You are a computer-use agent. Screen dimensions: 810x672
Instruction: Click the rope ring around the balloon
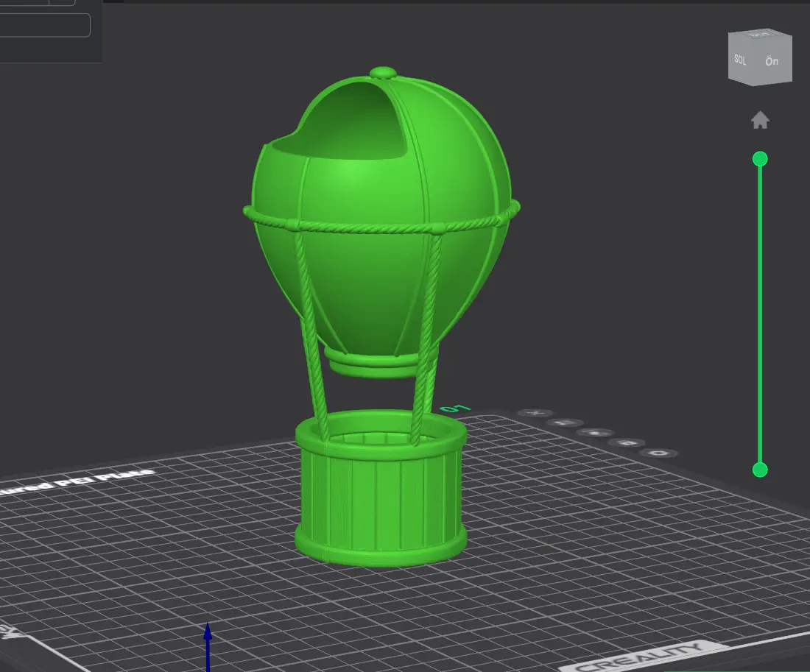tap(381, 219)
